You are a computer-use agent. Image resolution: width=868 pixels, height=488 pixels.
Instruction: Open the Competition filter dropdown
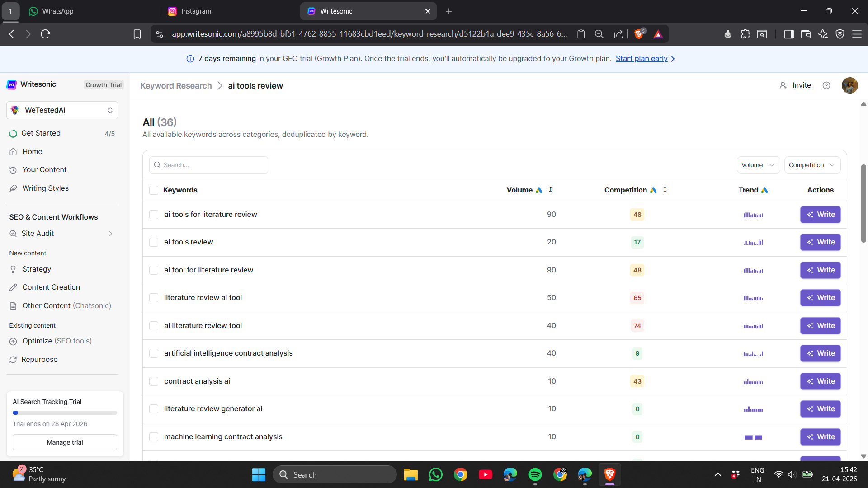coord(811,165)
